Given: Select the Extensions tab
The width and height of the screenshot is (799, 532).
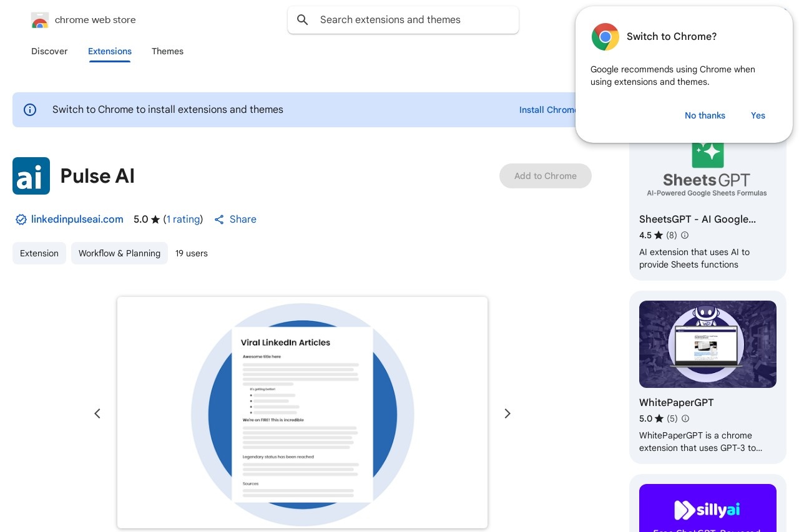Looking at the screenshot, I should click(x=110, y=51).
